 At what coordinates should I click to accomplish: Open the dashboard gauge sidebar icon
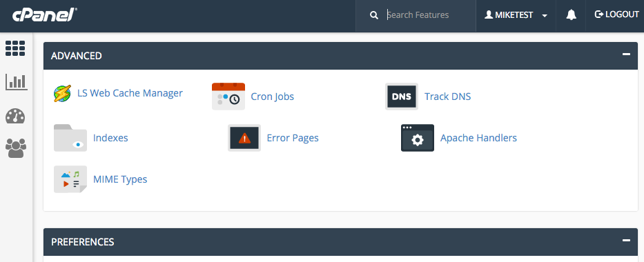tap(15, 116)
